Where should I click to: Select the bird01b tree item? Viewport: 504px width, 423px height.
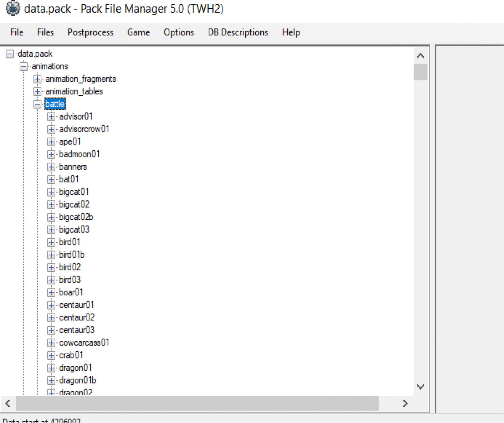tap(72, 255)
